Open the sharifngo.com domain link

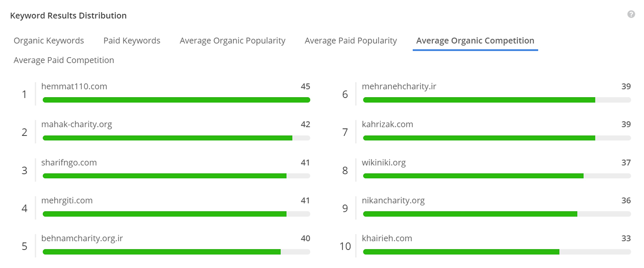click(x=69, y=163)
